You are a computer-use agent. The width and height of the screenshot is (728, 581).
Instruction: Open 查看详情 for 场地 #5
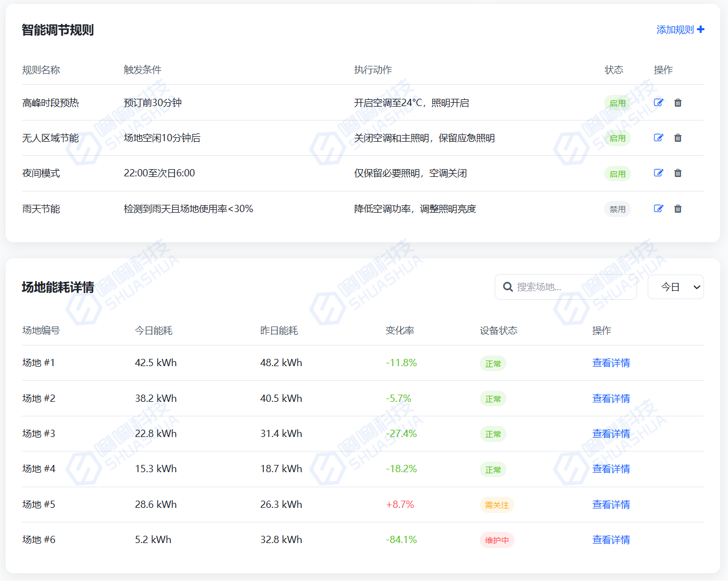[611, 505]
